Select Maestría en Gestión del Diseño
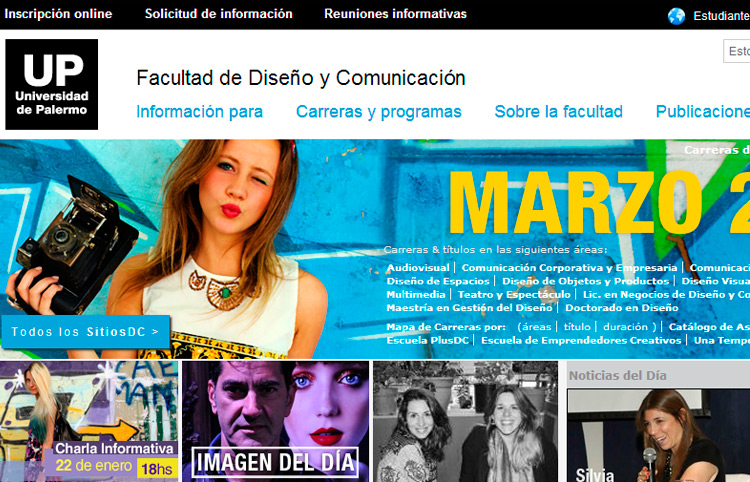The height and width of the screenshot is (482, 750). coord(457,308)
